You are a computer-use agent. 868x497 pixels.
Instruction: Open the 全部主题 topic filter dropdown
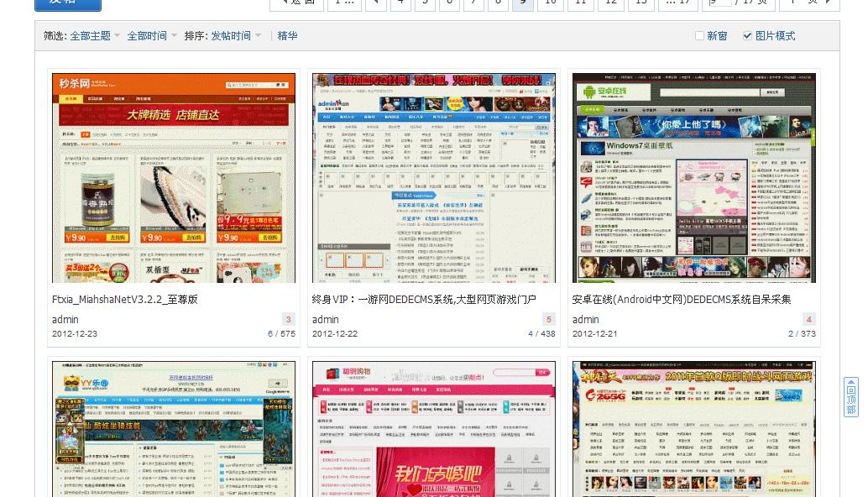click(95, 36)
